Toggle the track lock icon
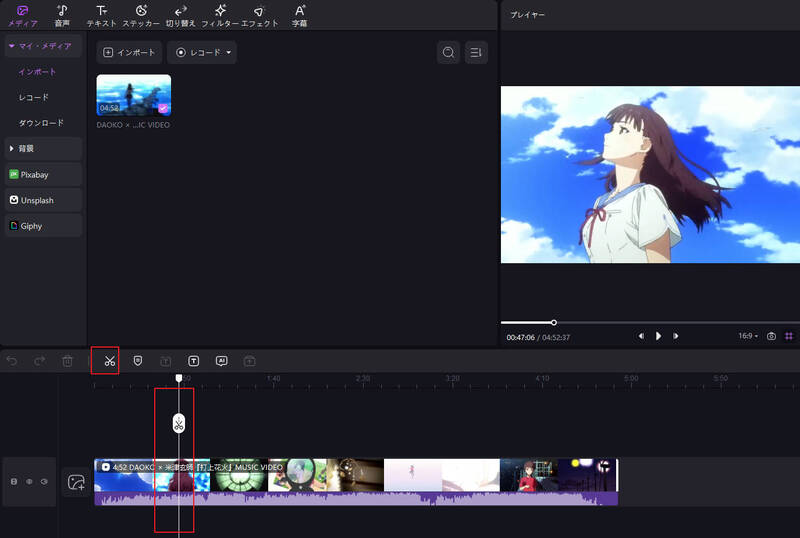This screenshot has width=800, height=538. click(14, 481)
